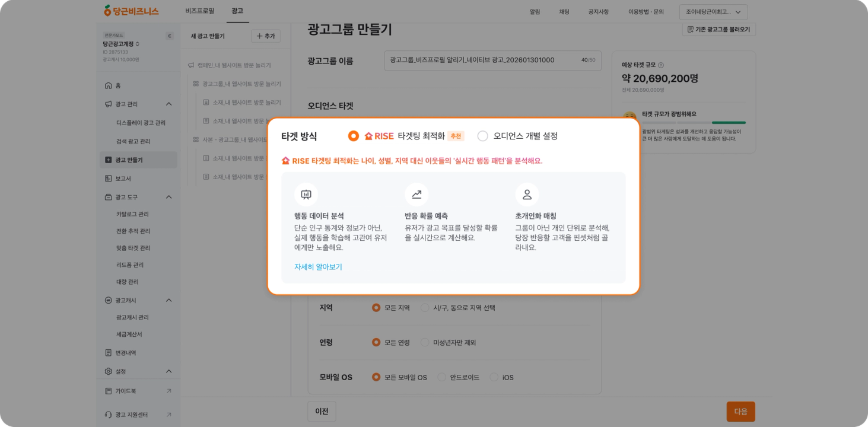Open 맞춤 타겟 관리 in sidebar
868x427 pixels.
pyautogui.click(x=133, y=248)
